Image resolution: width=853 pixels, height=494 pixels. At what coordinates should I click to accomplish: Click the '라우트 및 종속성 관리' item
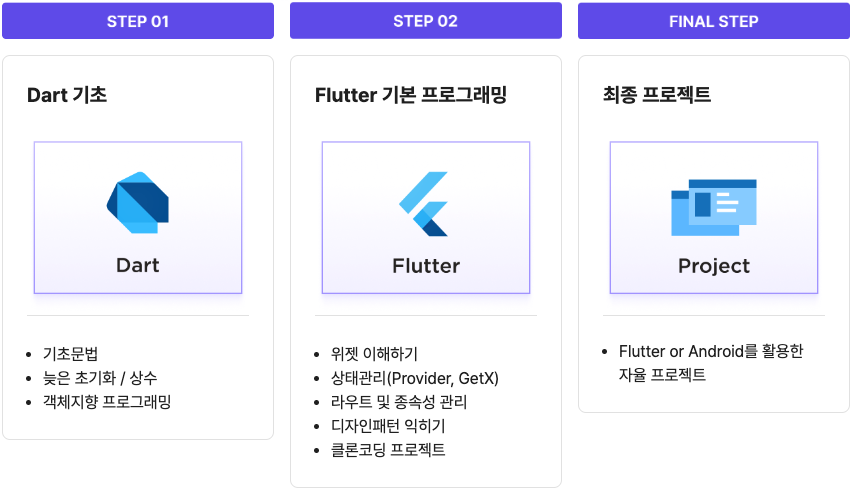click(399, 402)
